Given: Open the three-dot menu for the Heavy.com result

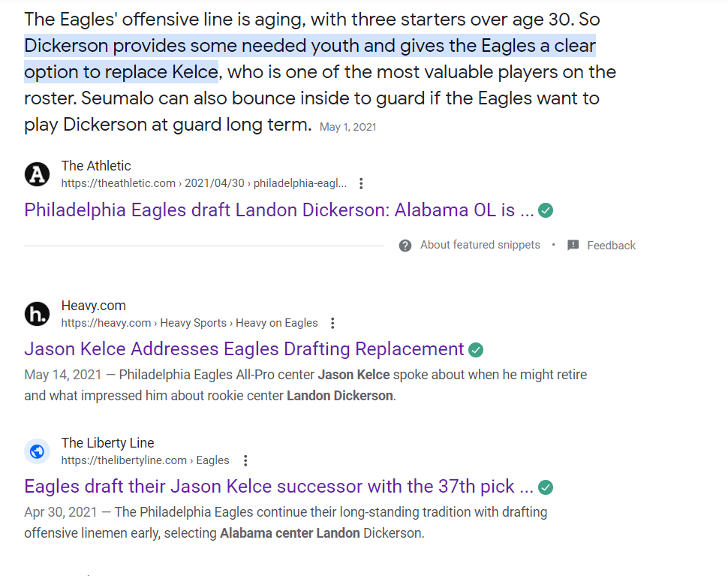Looking at the screenshot, I should (333, 323).
